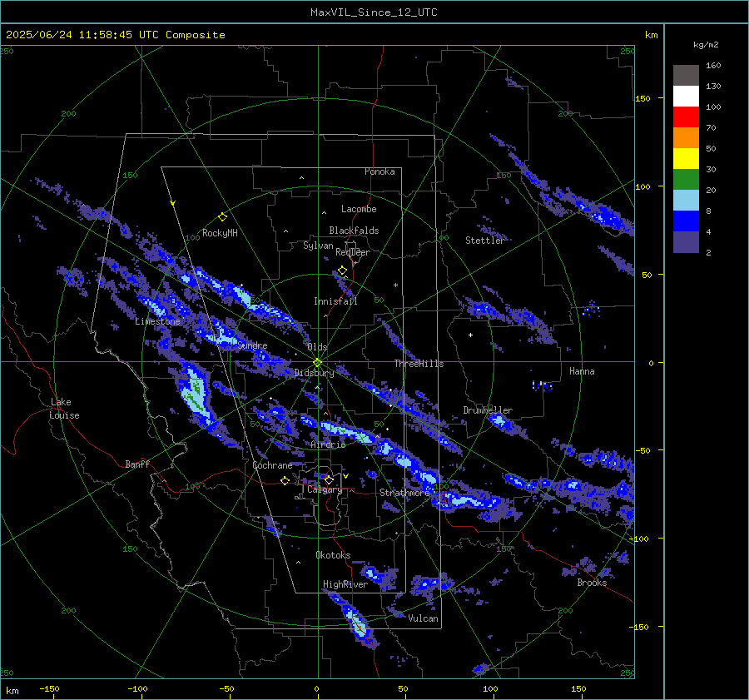Click the 70 value in the legend
The width and height of the screenshot is (749, 700).
(711, 127)
